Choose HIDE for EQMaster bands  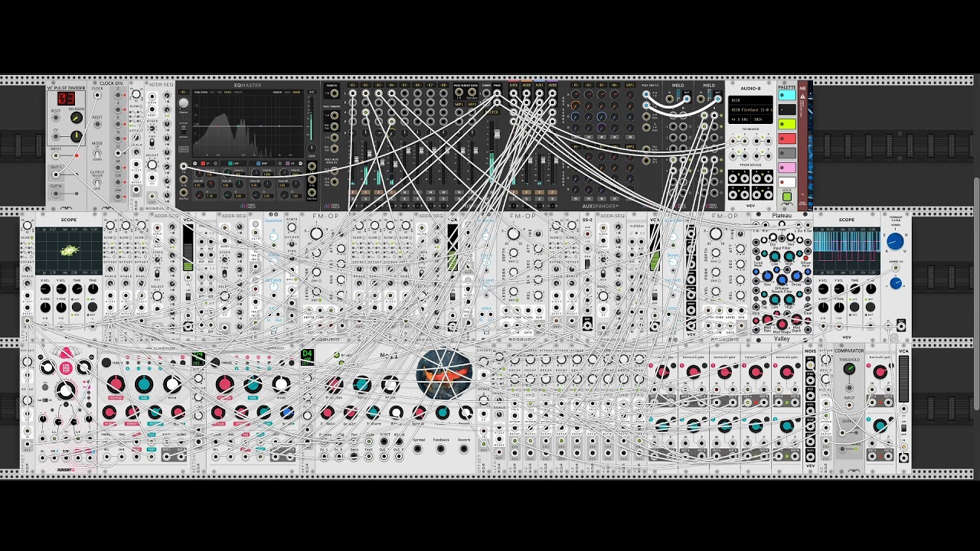pos(288,92)
